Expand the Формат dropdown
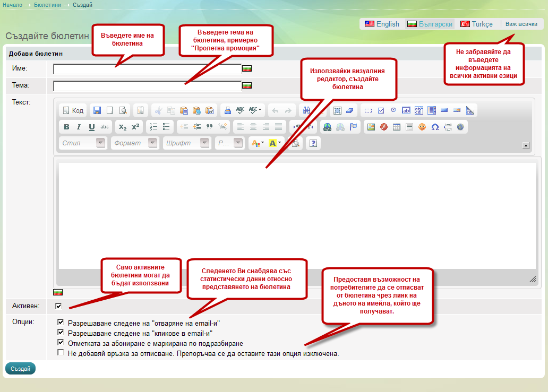The image size is (548, 392). click(134, 143)
